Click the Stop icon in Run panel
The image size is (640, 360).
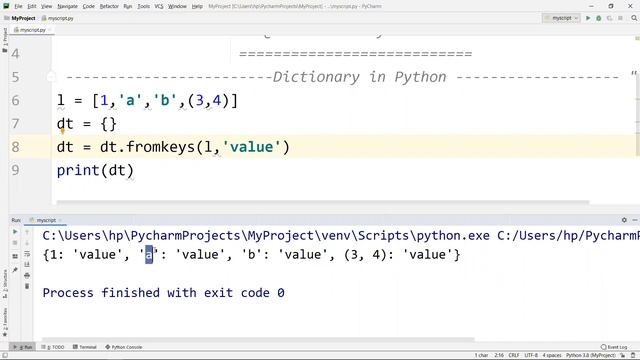click(x=15, y=243)
